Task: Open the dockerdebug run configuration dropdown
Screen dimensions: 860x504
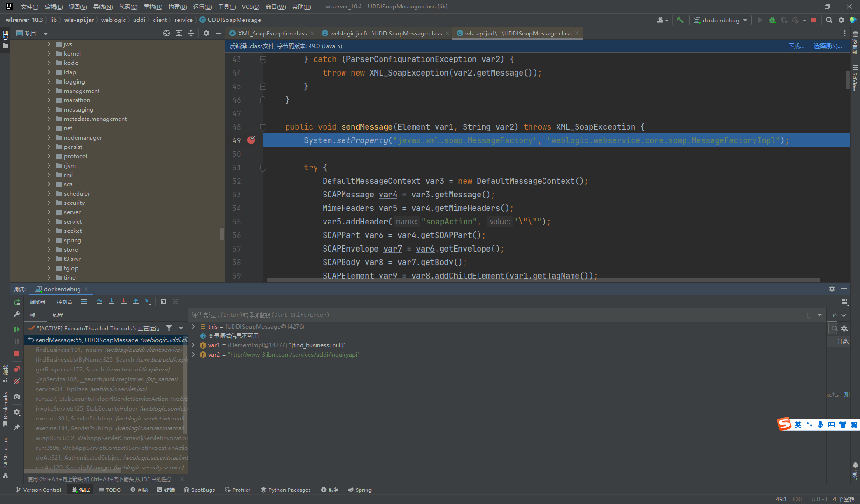Action: pos(720,20)
